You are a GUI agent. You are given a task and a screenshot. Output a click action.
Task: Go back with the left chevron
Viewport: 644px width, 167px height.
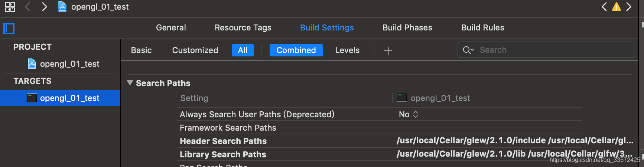[x=27, y=7]
